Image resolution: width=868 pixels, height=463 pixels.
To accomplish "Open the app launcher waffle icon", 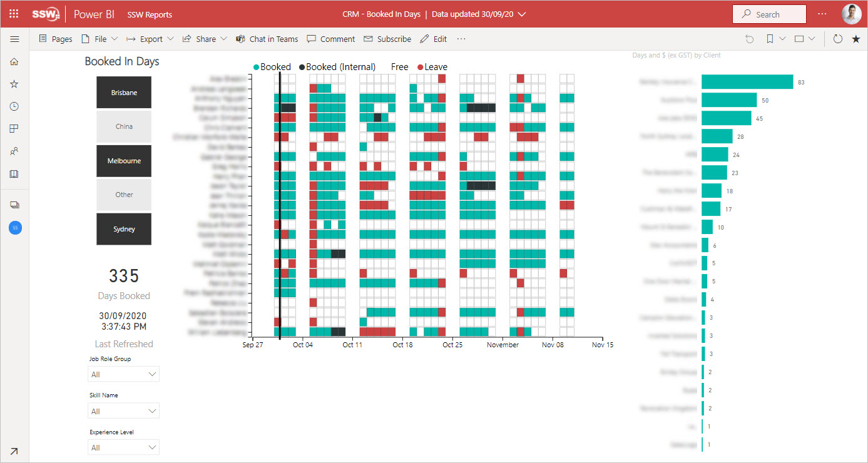I will (x=14, y=14).
